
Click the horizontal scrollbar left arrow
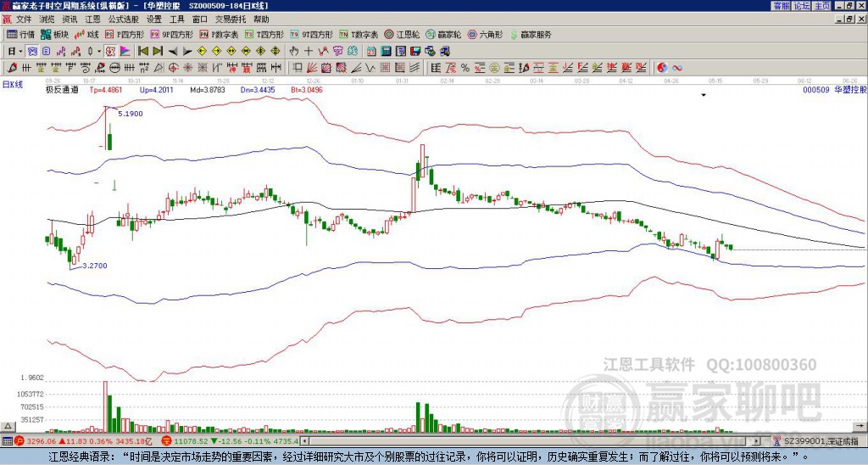point(304,441)
